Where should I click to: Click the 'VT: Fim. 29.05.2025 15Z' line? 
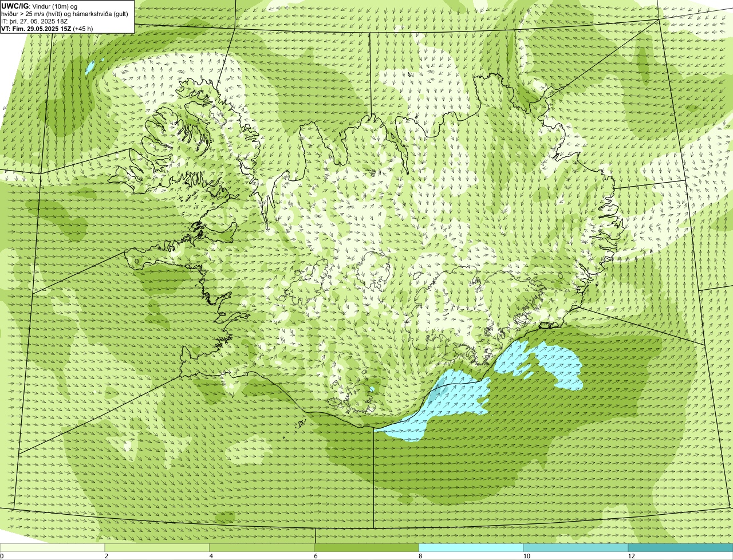click(x=47, y=29)
